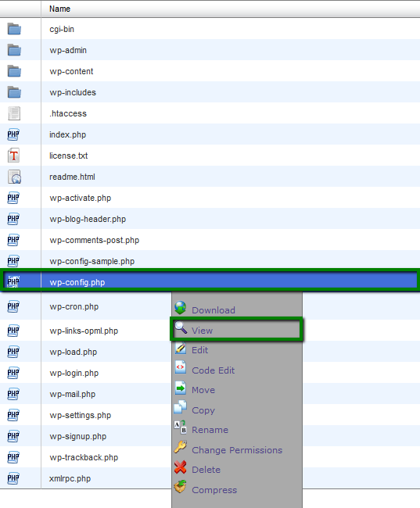Click the cgi-bin folder icon
Viewport: 420px width, 508px height.
click(14, 29)
